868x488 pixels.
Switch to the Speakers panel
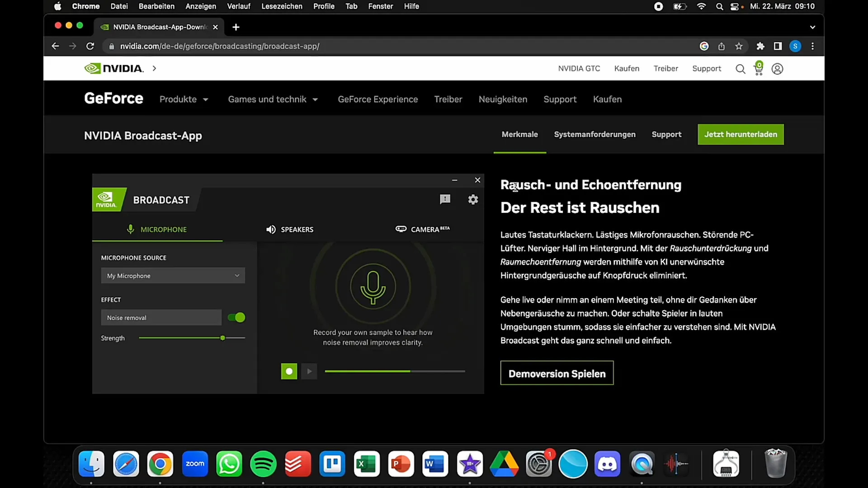point(290,230)
